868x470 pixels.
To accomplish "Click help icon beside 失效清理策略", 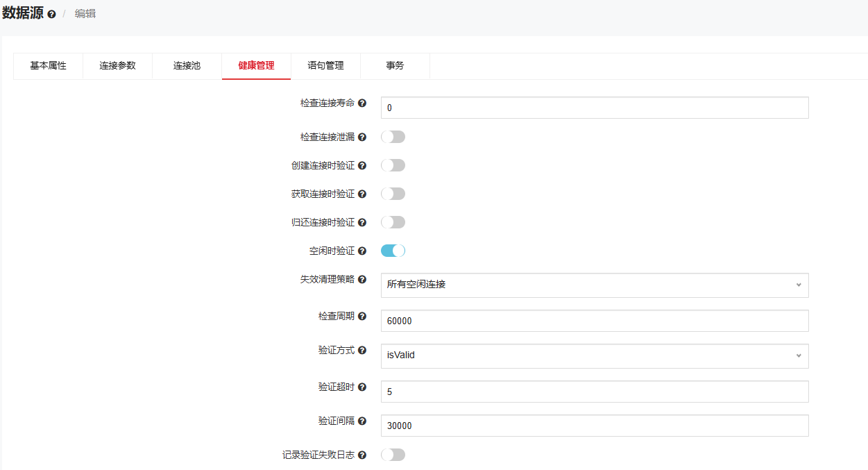I will [x=362, y=279].
